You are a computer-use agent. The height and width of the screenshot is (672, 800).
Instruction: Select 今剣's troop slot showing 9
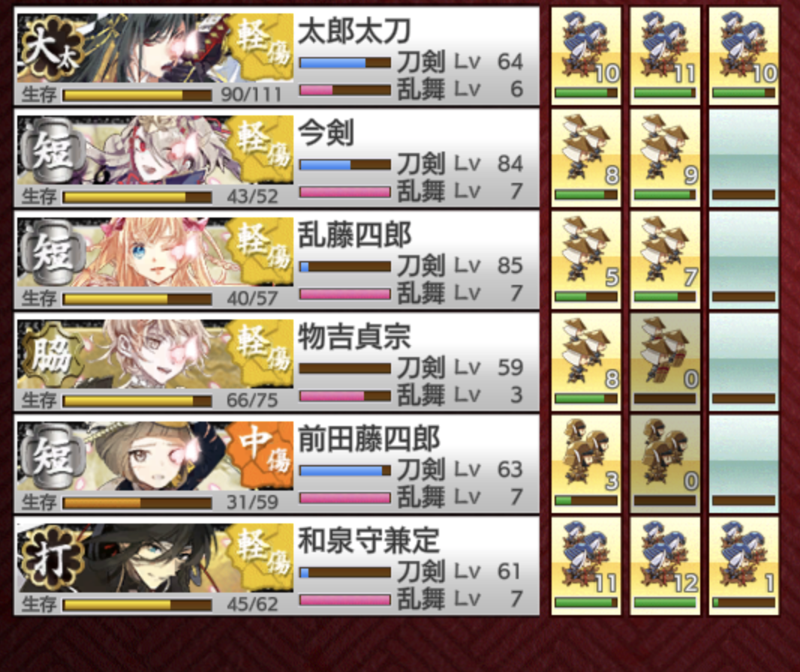click(665, 158)
